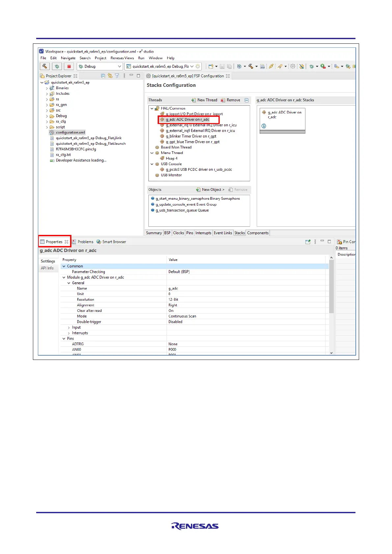Select API Info side tab in Properties
The width and height of the screenshot is (392, 554).
(x=47, y=268)
